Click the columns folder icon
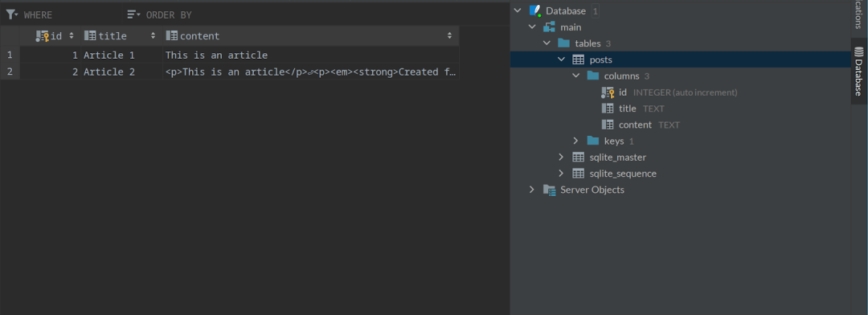This screenshot has width=868, height=315. [x=592, y=76]
